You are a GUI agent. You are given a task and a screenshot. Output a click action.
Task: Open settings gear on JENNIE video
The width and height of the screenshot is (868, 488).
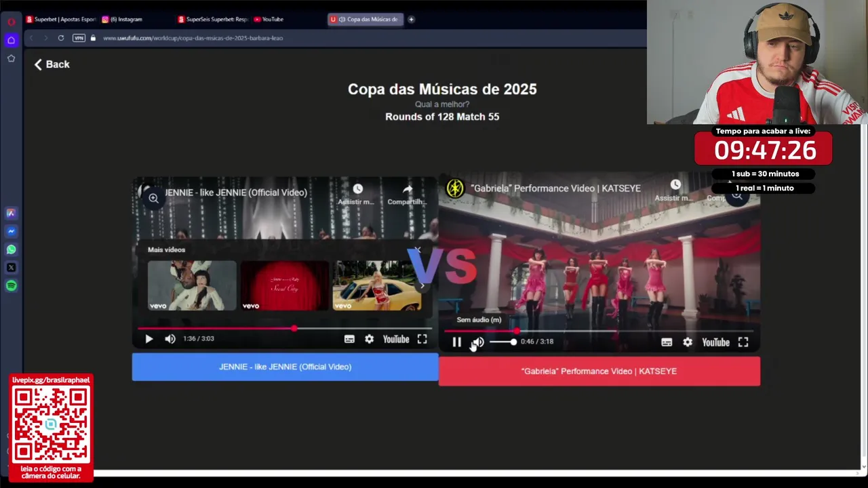369,339
